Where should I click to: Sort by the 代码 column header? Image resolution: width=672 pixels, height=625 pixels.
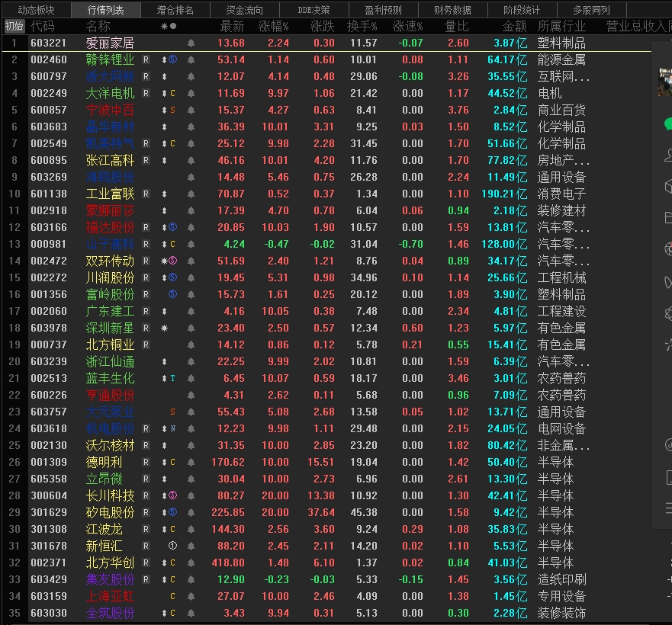pos(43,26)
